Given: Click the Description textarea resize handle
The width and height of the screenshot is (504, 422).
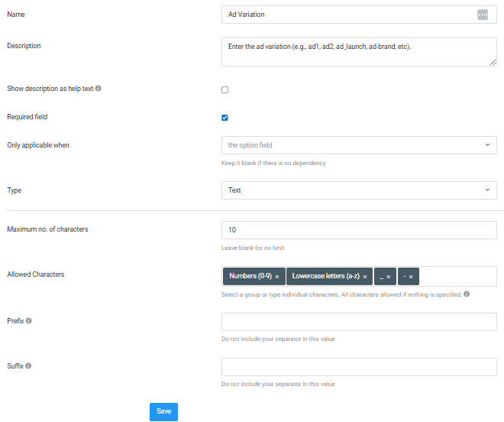Looking at the screenshot, I should pos(493,63).
